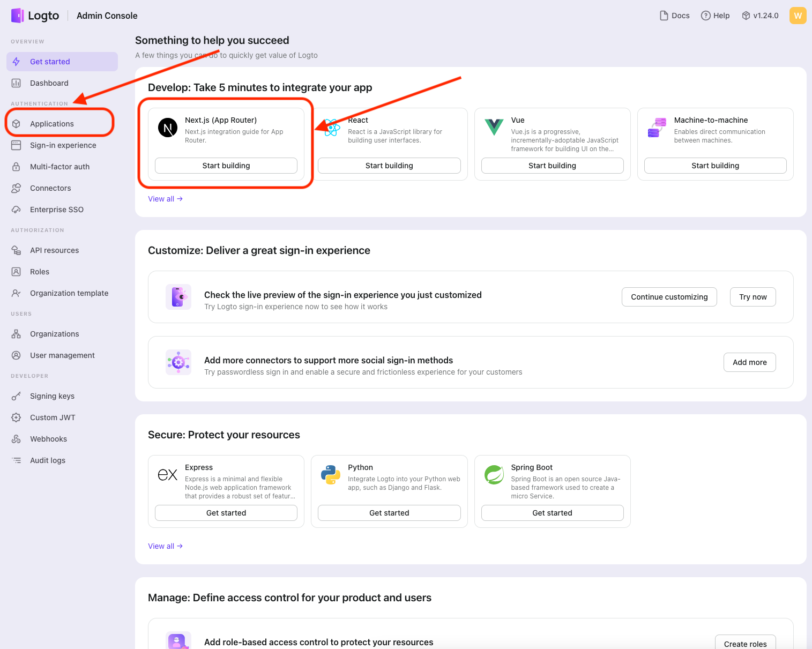
Task: Open the Webhooks section
Action: click(x=48, y=439)
